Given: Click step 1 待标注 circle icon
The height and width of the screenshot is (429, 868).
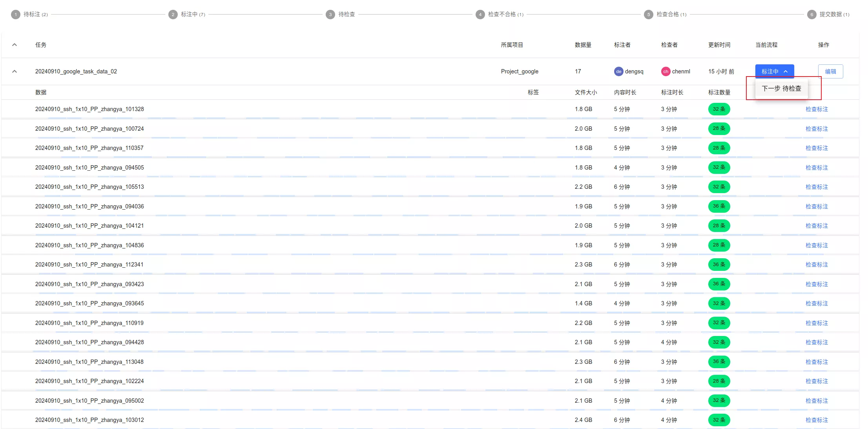Looking at the screenshot, I should pos(16,15).
